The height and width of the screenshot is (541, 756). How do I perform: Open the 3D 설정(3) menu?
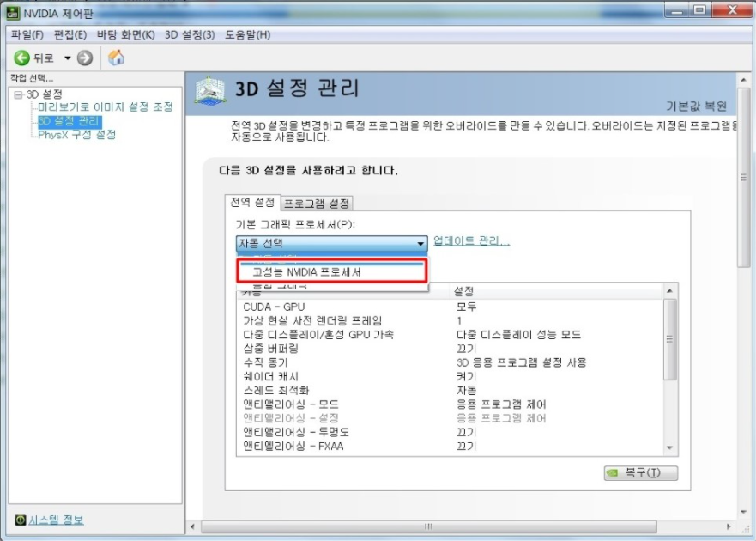click(190, 34)
